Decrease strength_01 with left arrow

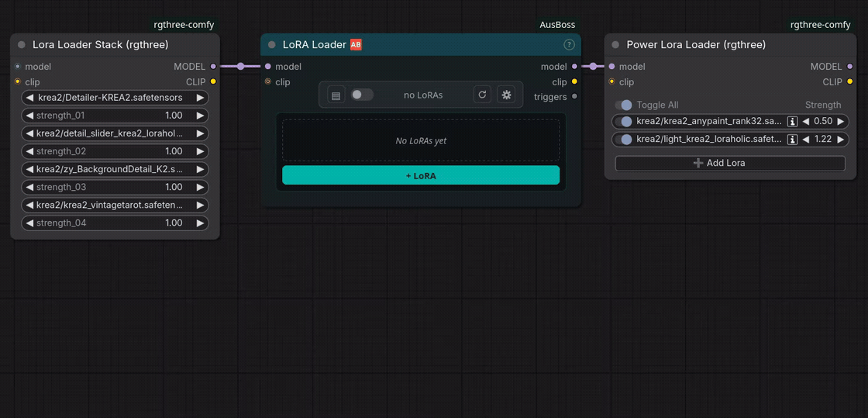click(29, 116)
